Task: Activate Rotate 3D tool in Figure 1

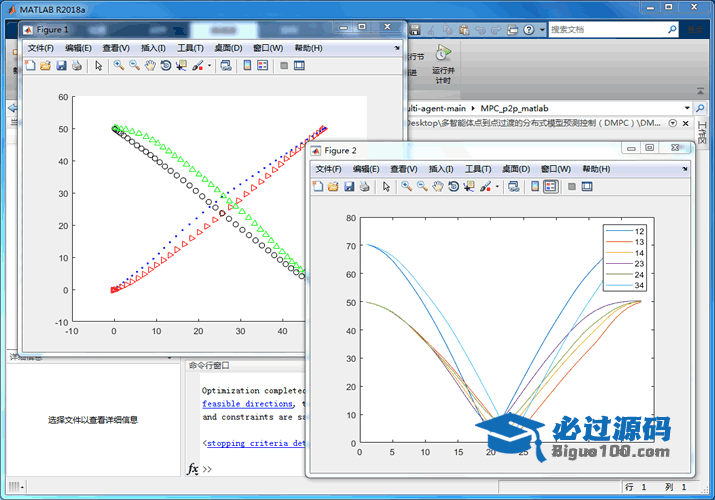Action: (x=166, y=66)
